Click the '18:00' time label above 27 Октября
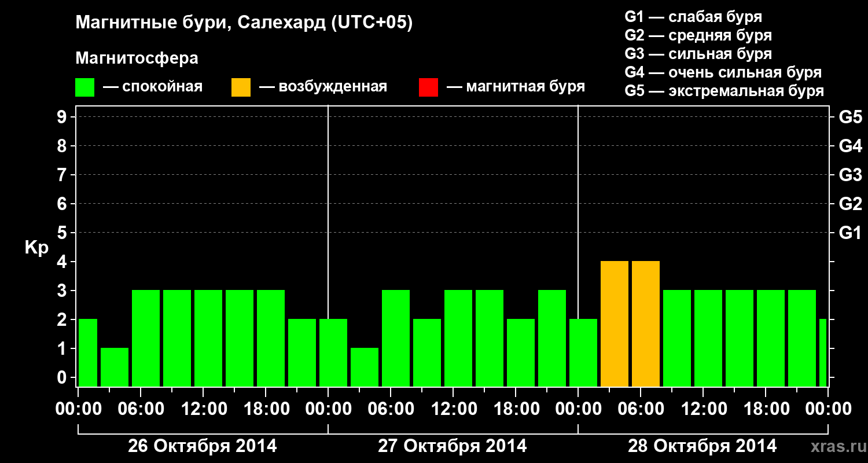Viewport: 868px width, 463px height. point(516,409)
